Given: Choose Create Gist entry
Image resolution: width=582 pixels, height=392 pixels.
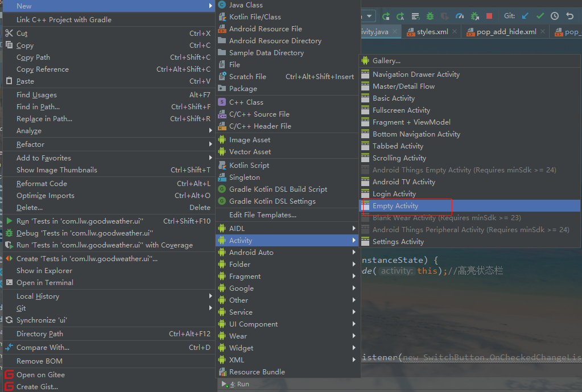Looking at the screenshot, I should click(109, 387).
